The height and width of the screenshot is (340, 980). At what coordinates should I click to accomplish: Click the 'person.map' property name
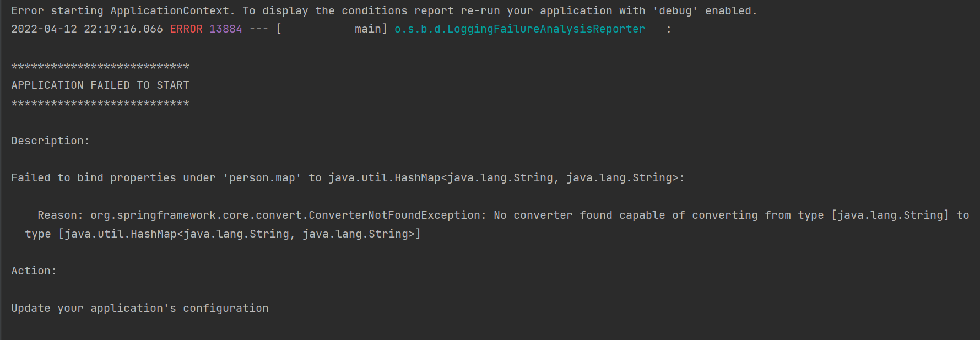click(x=262, y=178)
